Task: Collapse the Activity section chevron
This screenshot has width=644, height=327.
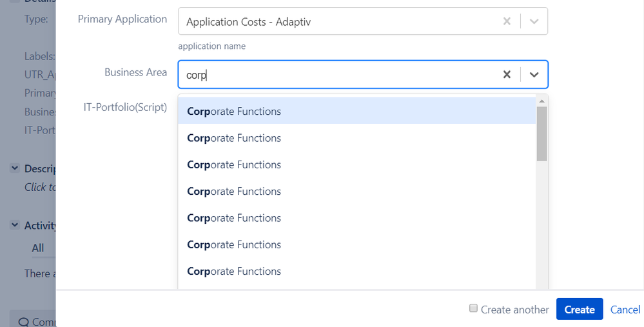Action: pos(15,224)
